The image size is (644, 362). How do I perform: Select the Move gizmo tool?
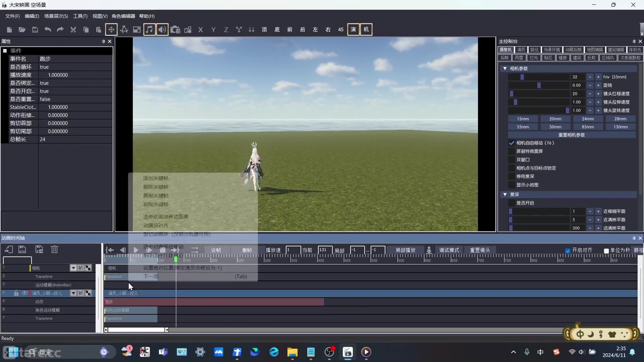click(111, 30)
